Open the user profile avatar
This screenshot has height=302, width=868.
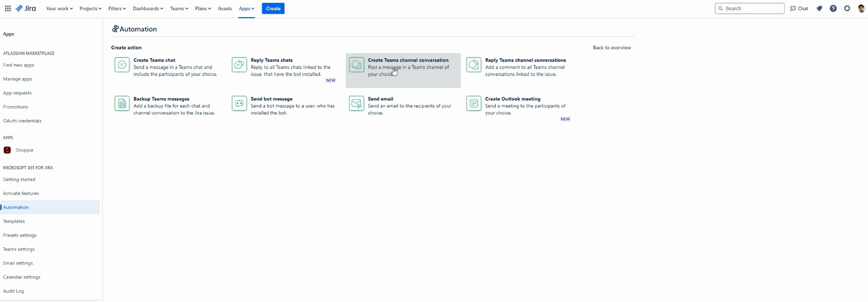861,8
